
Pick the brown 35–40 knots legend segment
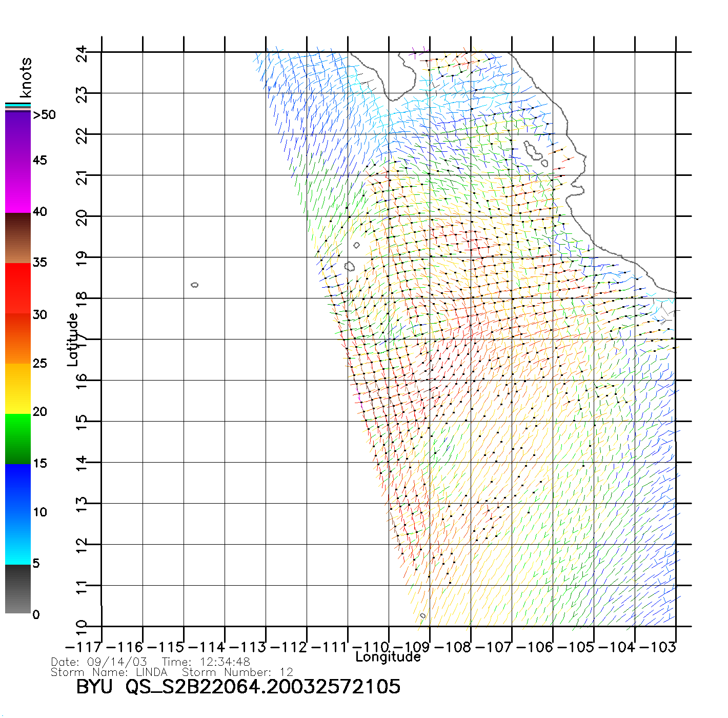18,238
